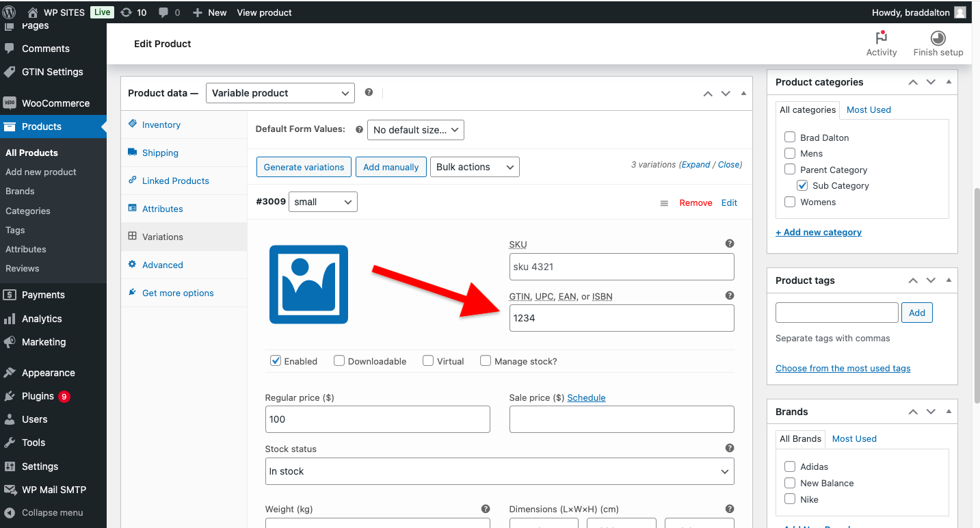
Task: Click help icon beside GTIN field label
Action: tap(729, 295)
